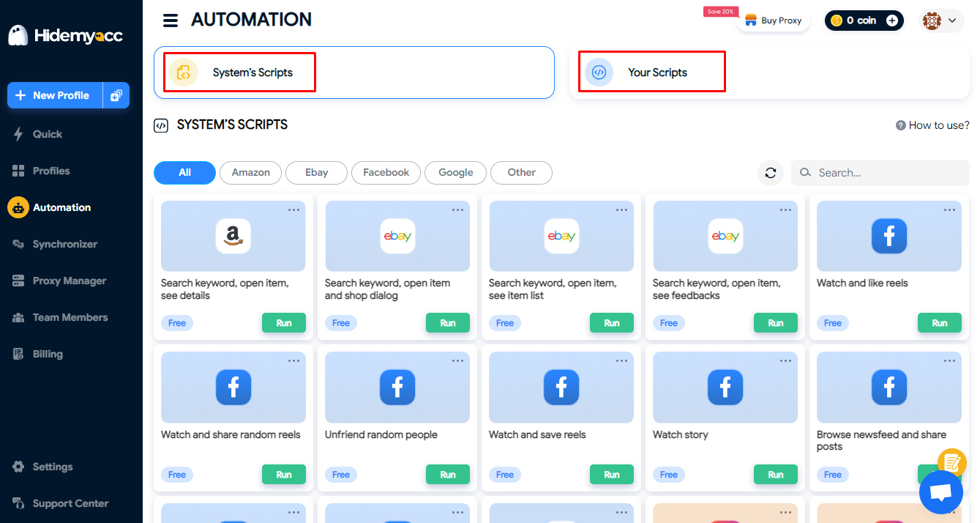This screenshot has height=523, width=980.
Task: Open the account avatar dropdown
Action: [x=941, y=21]
